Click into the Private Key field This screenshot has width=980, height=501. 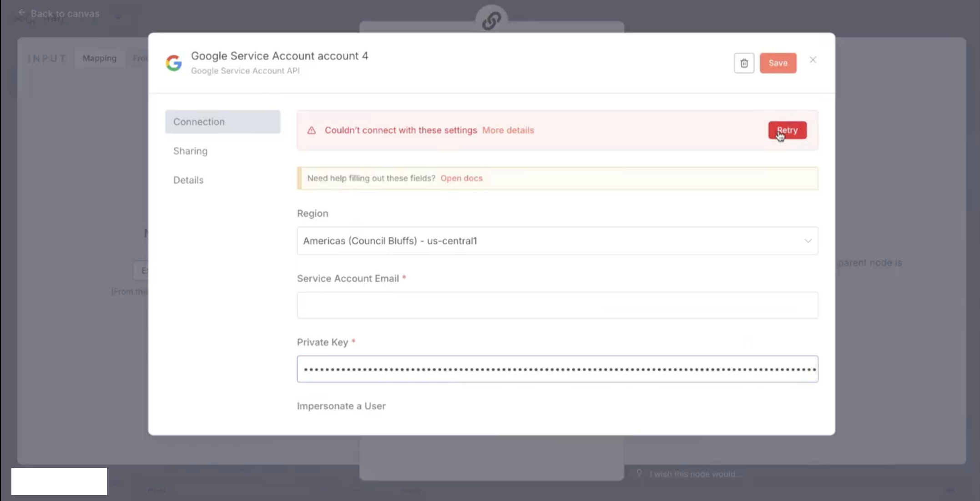(x=557, y=369)
